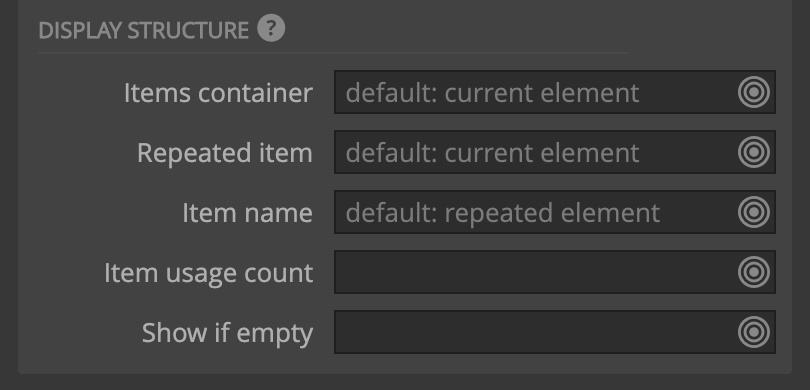
Task: Click 'default: current element' placeholder in Repeated item
Action: tap(492, 153)
